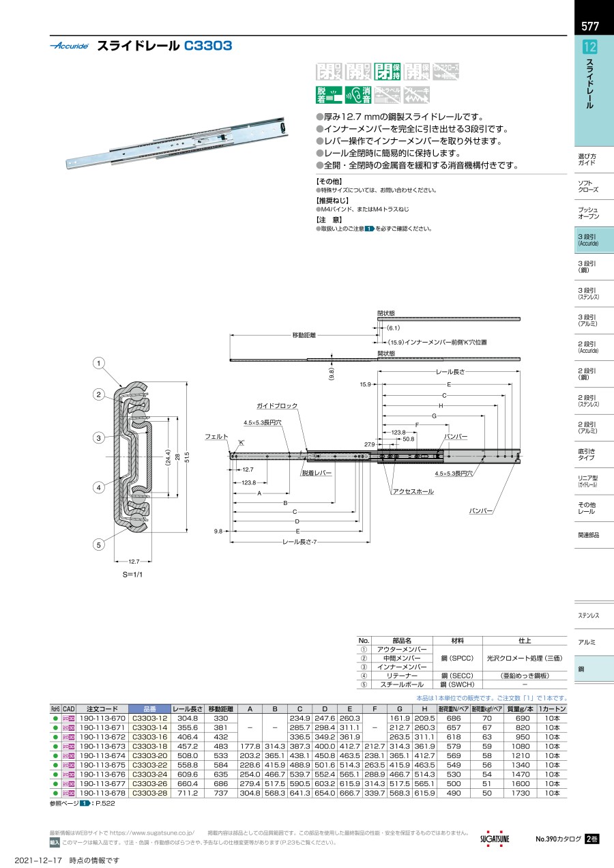The height and width of the screenshot is (868, 614).
Task: Click order code 190-113-670
Action: [102, 719]
